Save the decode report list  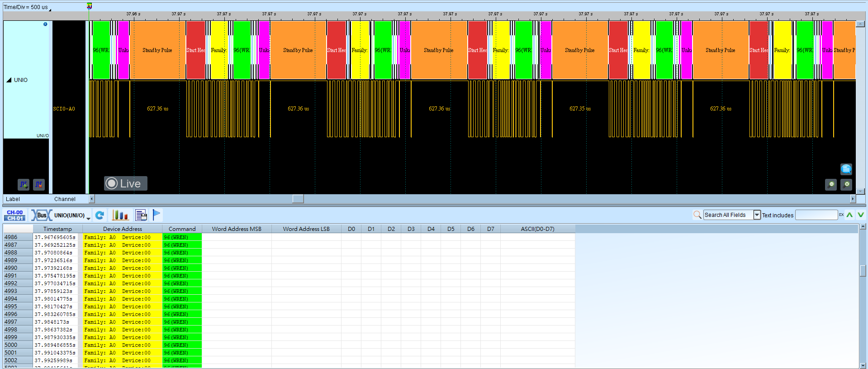141,215
